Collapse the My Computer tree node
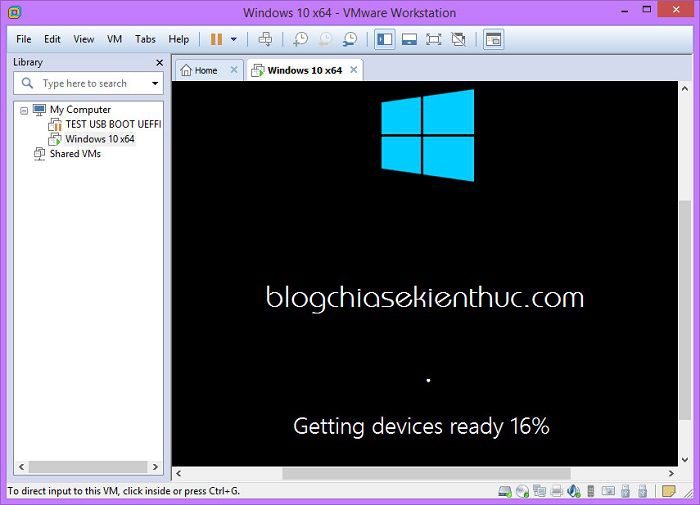 pyautogui.click(x=24, y=110)
